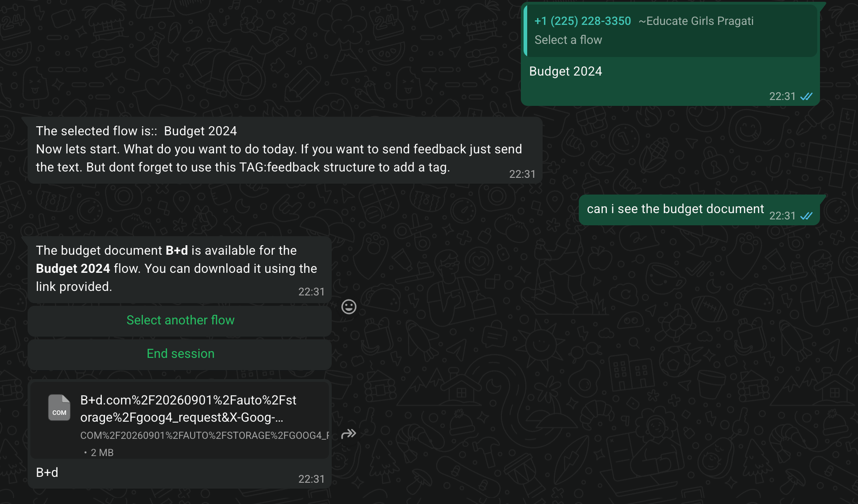Click the '2 MB' file size label

(102, 452)
